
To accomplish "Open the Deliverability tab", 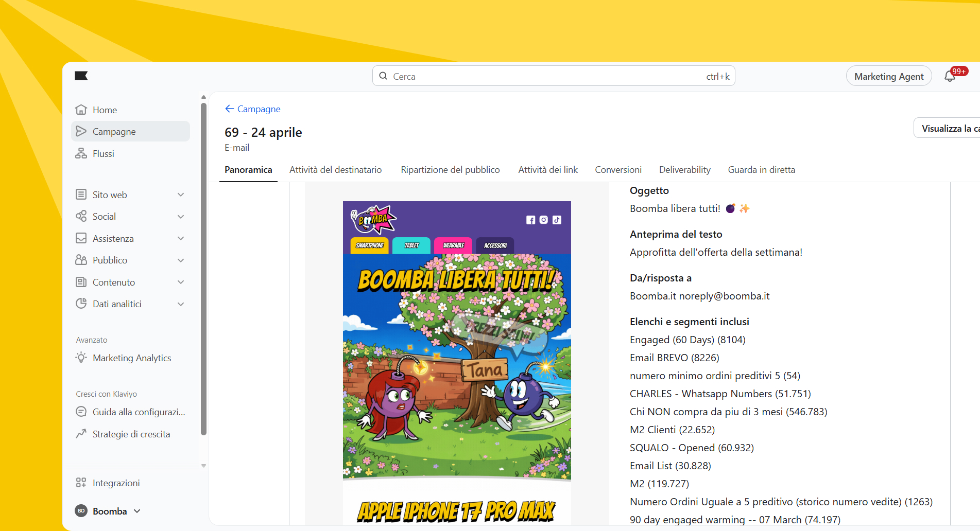I will (x=684, y=170).
